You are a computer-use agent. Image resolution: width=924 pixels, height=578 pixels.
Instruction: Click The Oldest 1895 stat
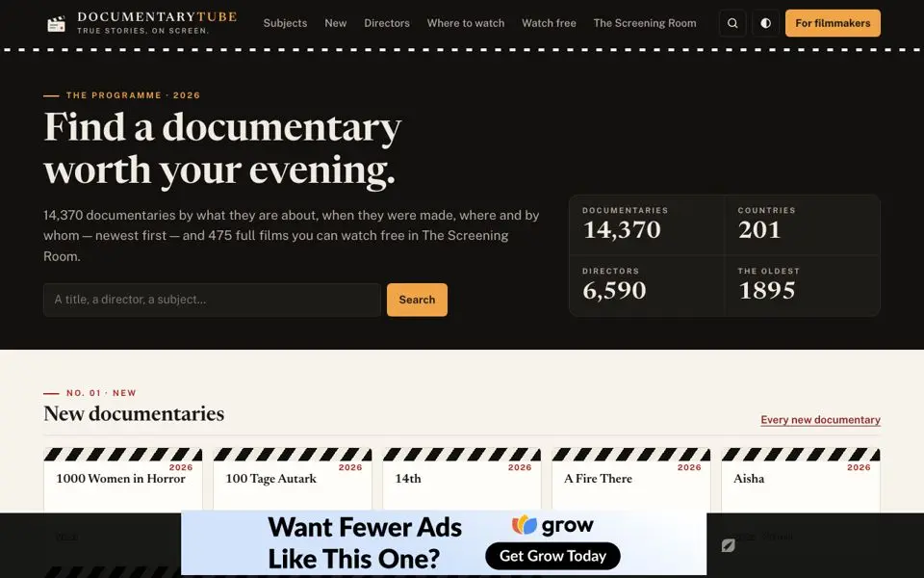pyautogui.click(x=803, y=285)
